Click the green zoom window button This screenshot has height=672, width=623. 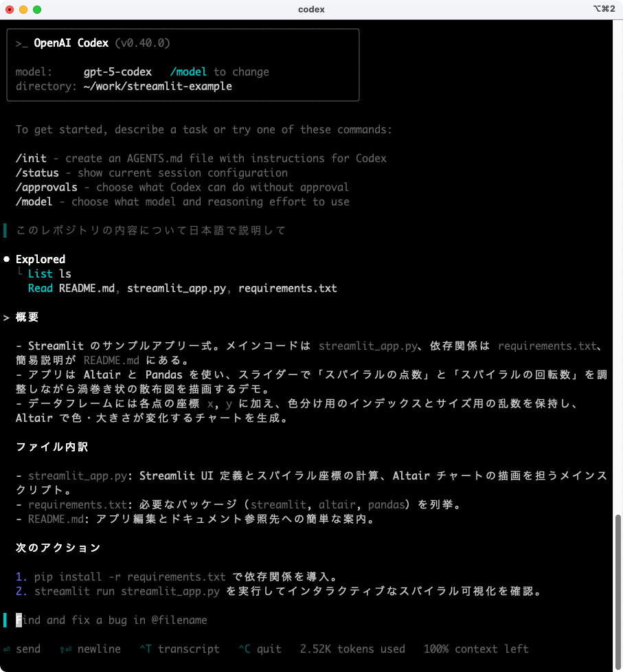pos(37,10)
